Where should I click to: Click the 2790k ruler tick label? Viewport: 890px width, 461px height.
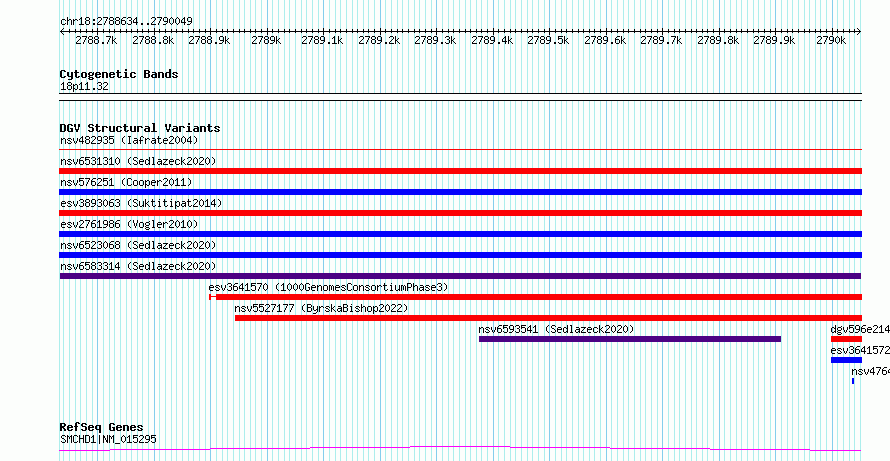tap(831, 41)
